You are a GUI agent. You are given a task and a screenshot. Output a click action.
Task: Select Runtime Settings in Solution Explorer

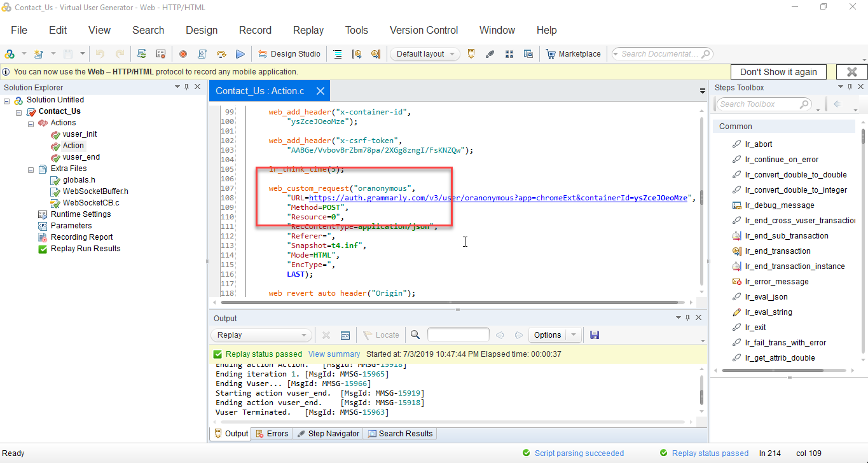pyautogui.click(x=81, y=214)
